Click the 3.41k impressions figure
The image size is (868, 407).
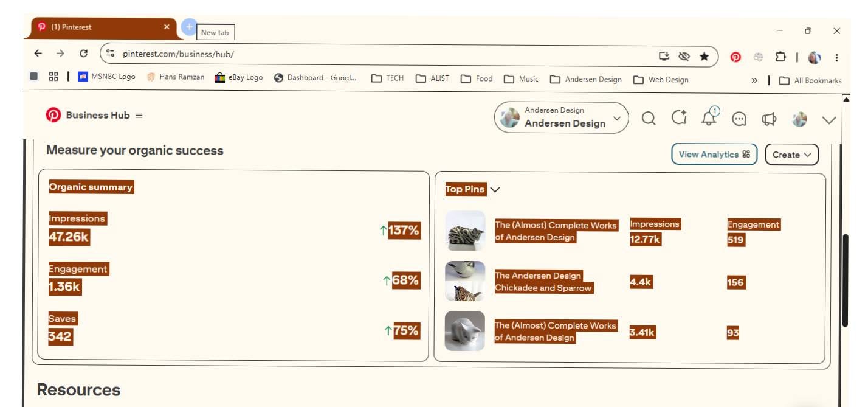(642, 333)
